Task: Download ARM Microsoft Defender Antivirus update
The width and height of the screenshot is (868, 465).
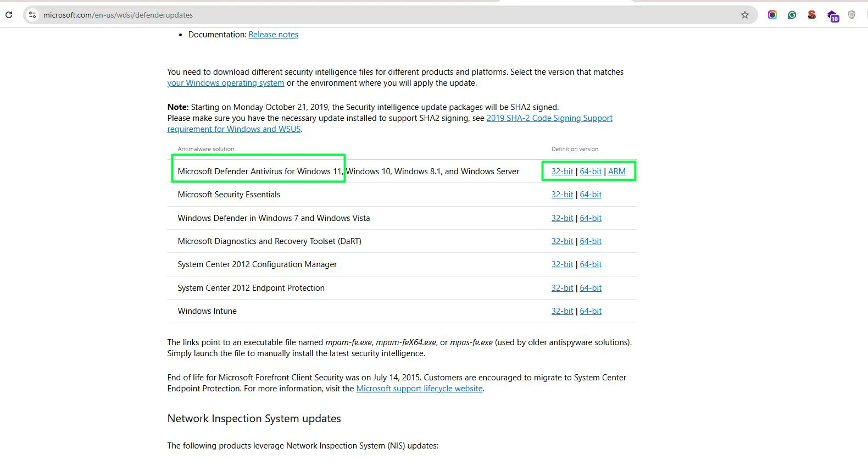Action: (616, 171)
